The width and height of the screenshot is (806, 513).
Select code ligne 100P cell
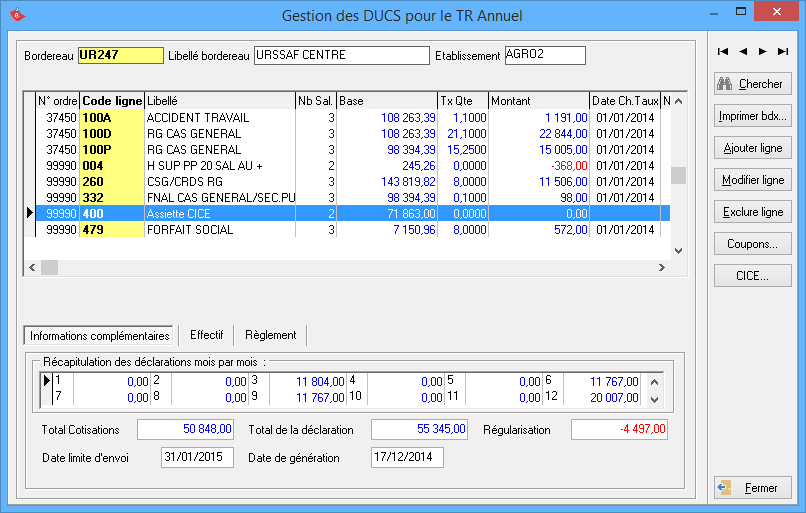pos(112,150)
